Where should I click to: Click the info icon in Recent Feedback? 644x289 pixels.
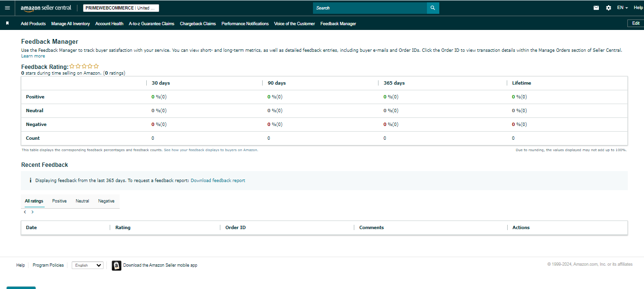pyautogui.click(x=30, y=181)
